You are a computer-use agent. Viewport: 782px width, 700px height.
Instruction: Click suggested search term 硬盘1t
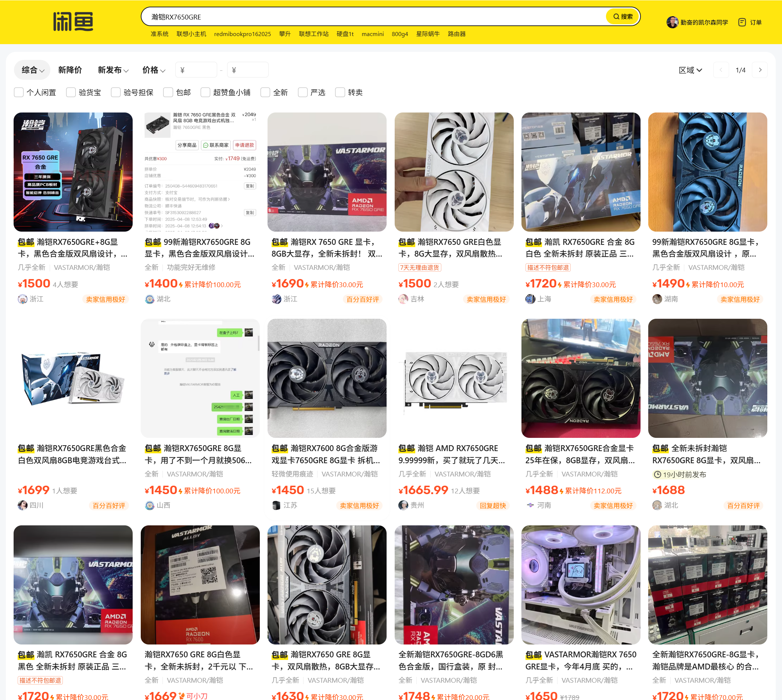(x=345, y=34)
